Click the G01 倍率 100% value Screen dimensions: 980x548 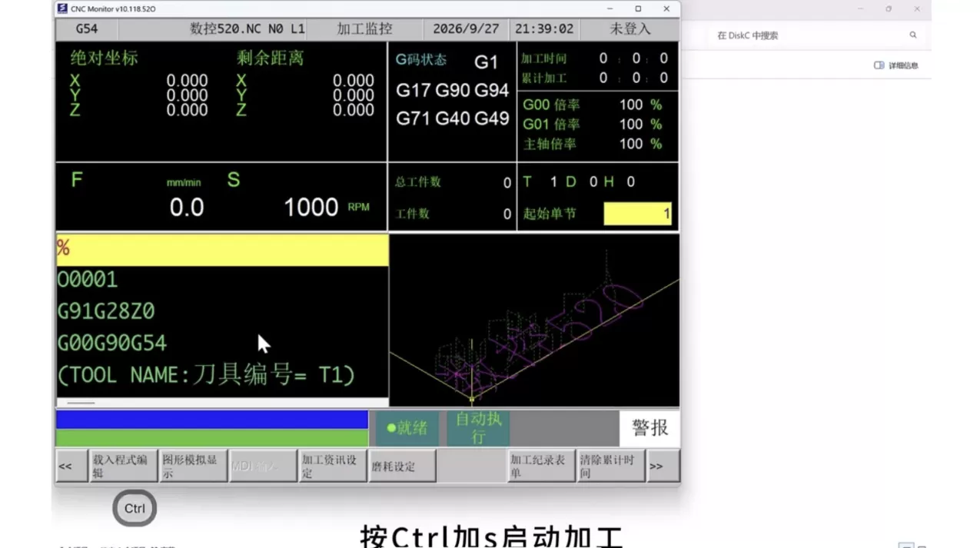(640, 124)
